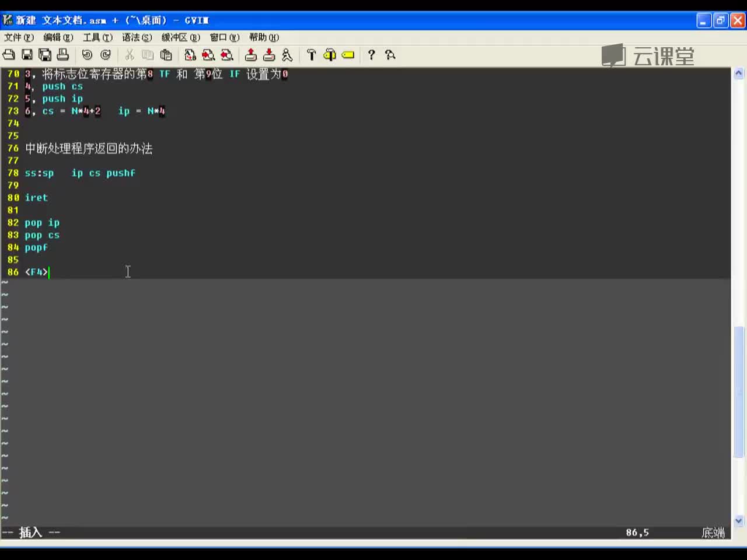Run Vim script running-man icon
The height and width of the screenshot is (560, 747).
pos(287,55)
